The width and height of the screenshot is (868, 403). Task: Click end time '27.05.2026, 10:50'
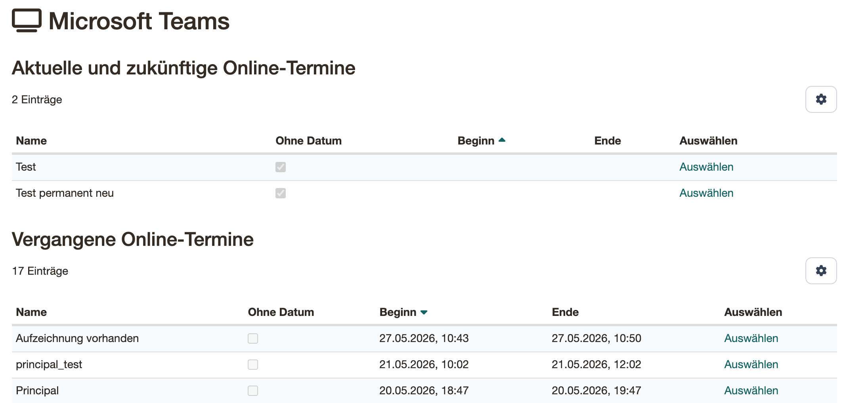coord(596,338)
